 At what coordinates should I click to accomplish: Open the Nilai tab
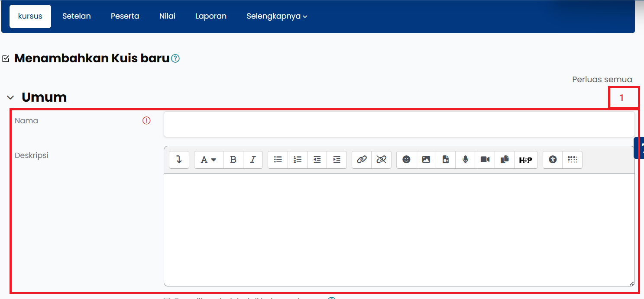click(167, 16)
